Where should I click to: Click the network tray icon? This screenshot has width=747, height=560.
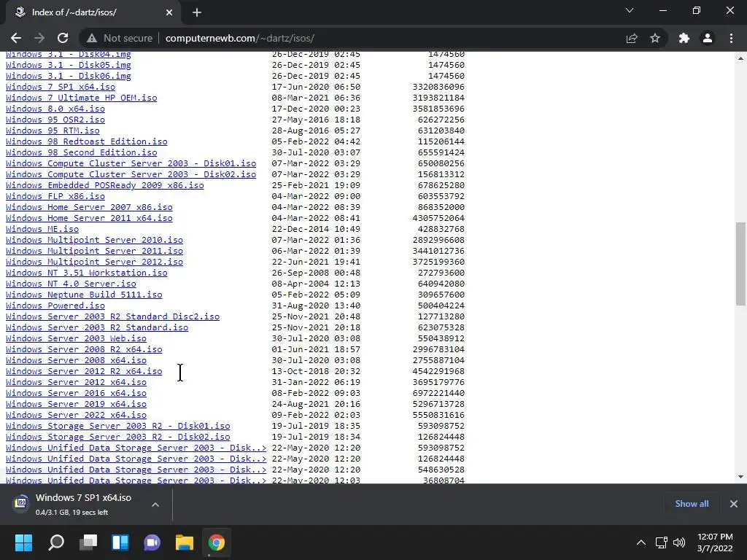tap(661, 542)
